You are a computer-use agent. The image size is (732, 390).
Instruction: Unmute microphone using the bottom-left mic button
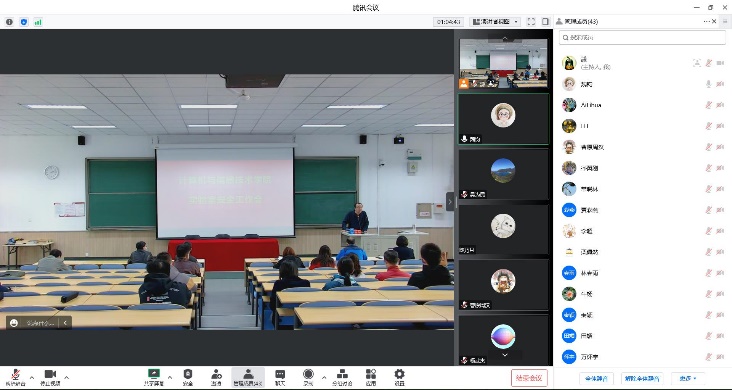click(15, 376)
